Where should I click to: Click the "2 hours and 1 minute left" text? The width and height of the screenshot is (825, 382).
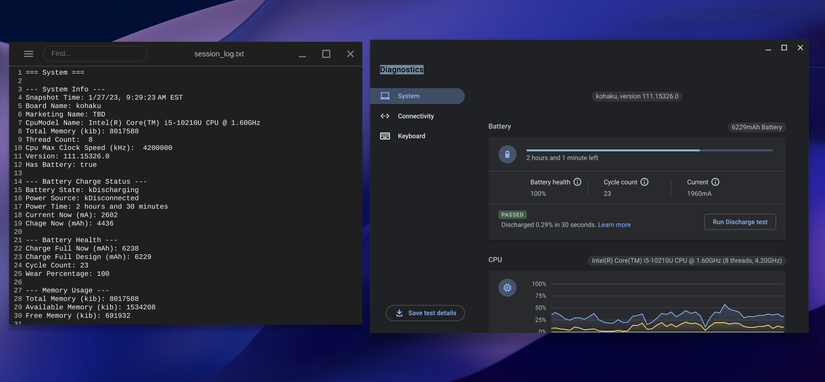tap(562, 158)
